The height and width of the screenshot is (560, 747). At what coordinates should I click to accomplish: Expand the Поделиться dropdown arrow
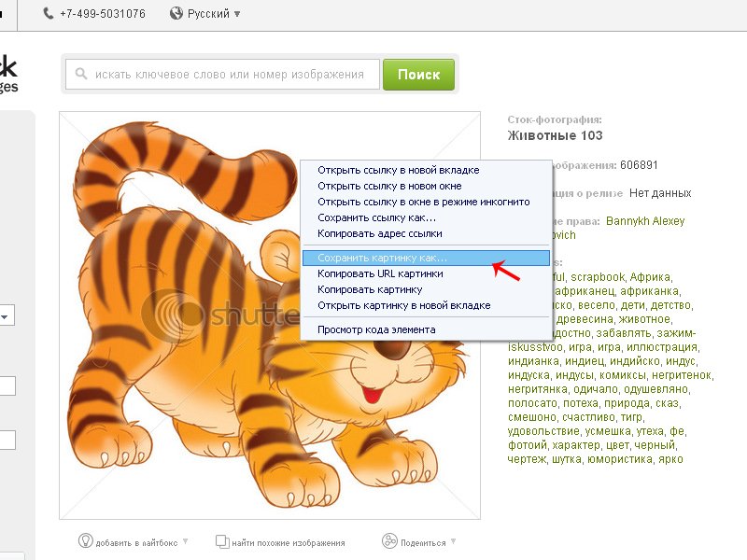click(x=454, y=541)
